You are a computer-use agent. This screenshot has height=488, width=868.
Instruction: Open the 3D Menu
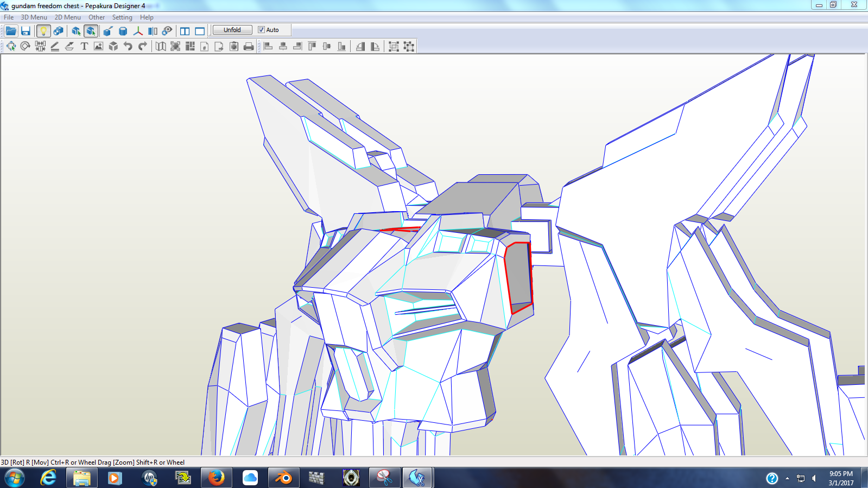[x=34, y=17]
